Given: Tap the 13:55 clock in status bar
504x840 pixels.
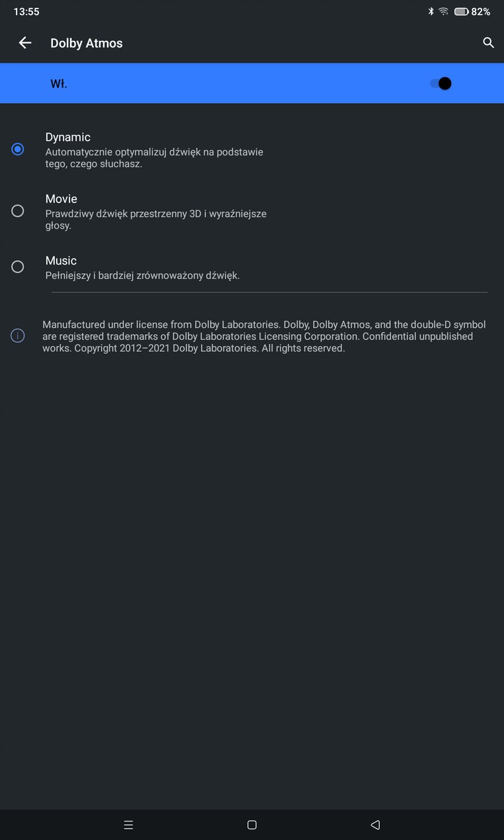Looking at the screenshot, I should [x=26, y=12].
